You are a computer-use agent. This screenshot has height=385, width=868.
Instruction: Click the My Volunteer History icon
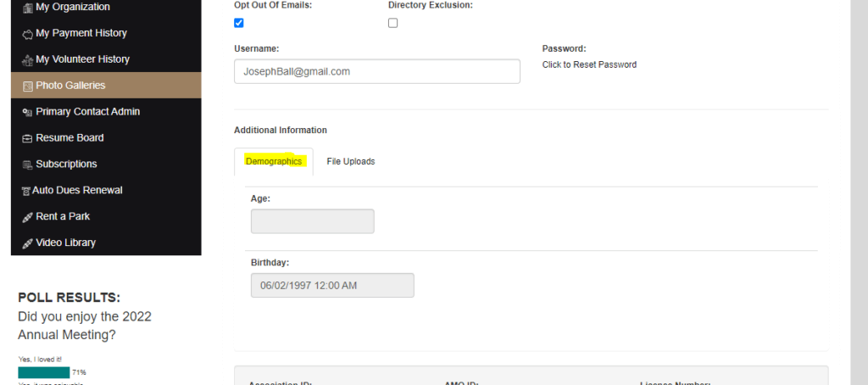[27, 60]
